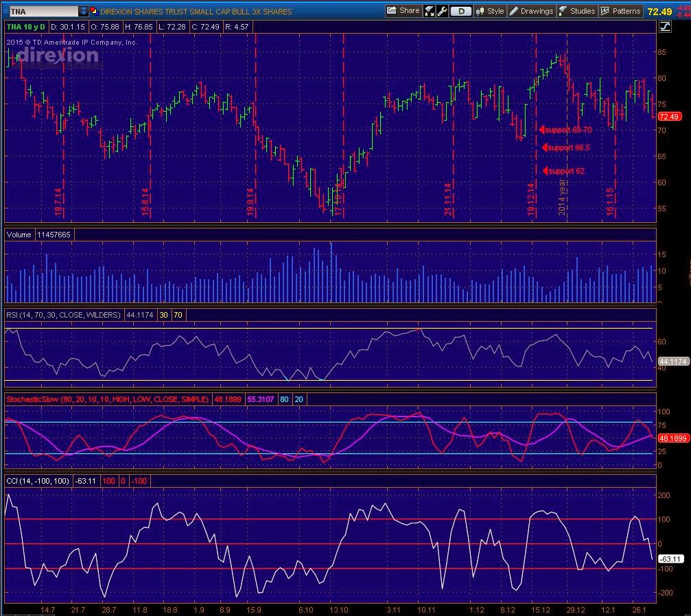The height and width of the screenshot is (616, 691).
Task: Click the RSI value 44.1174 in header
Action: tap(140, 315)
